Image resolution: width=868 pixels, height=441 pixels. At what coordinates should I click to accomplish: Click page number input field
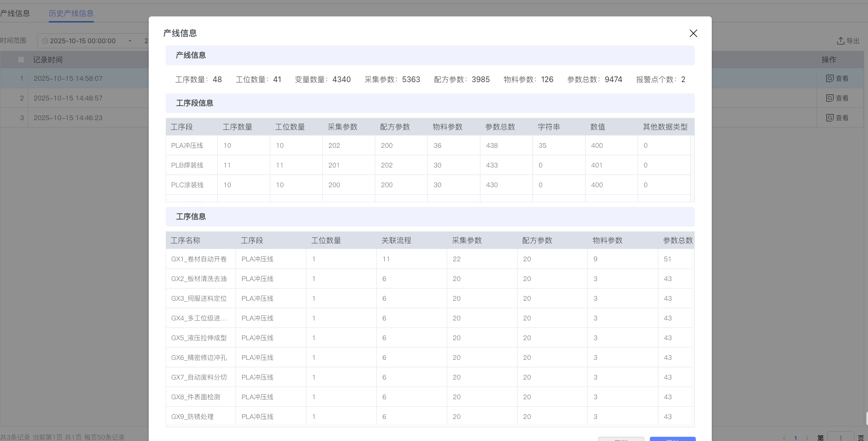tap(840, 437)
